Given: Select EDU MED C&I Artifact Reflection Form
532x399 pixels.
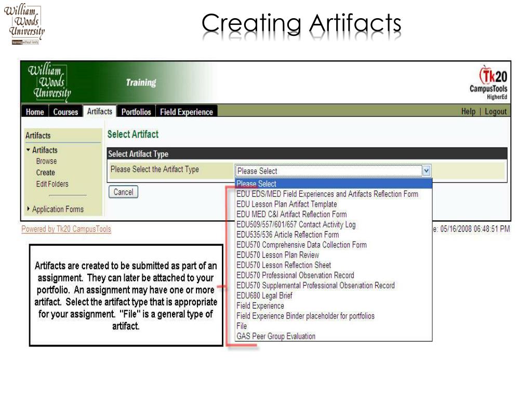Looking at the screenshot, I should click(334, 214).
